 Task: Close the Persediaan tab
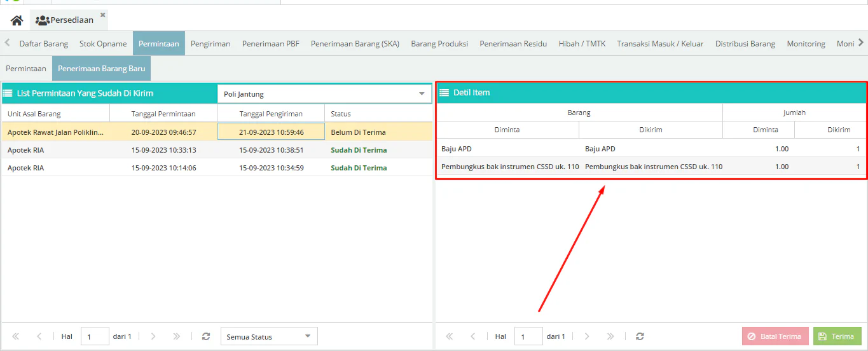(102, 15)
